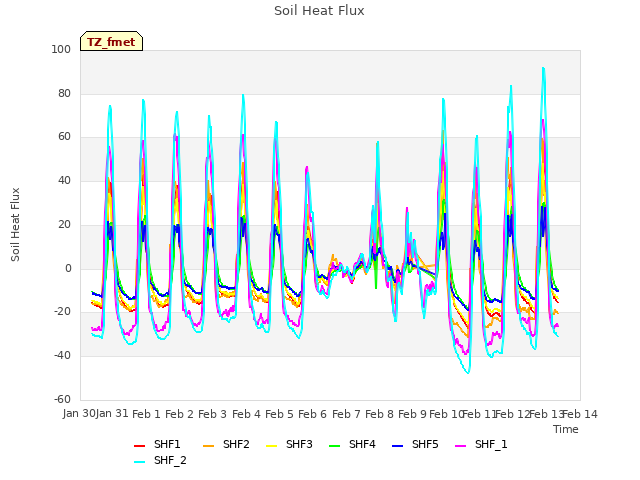The width and height of the screenshot is (640, 480).
Task: Click the -60 y-axis tick label
Action: (x=62, y=399)
